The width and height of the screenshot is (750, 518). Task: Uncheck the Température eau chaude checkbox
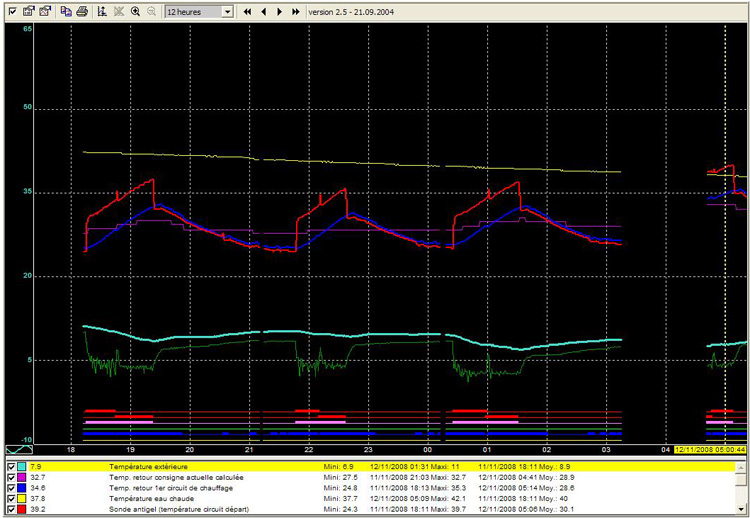pos(11,498)
